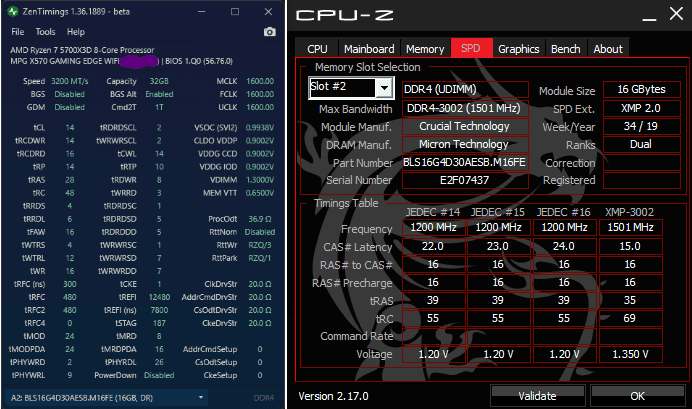
Task: Click the VDIMM 1.3000V value
Action: (260, 180)
